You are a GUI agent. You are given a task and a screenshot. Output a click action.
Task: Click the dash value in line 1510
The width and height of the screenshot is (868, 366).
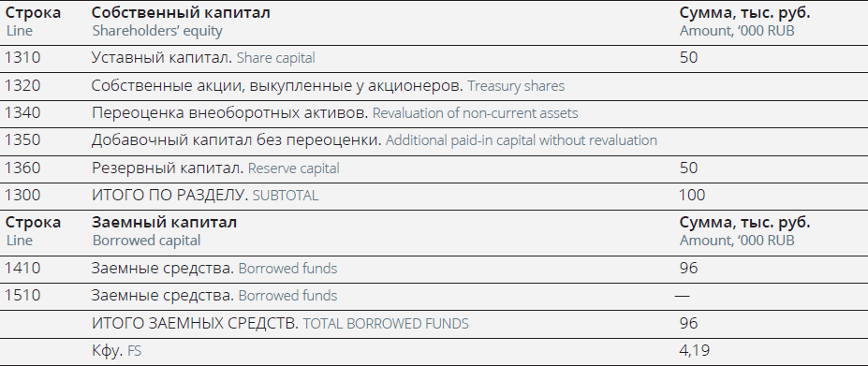(682, 296)
